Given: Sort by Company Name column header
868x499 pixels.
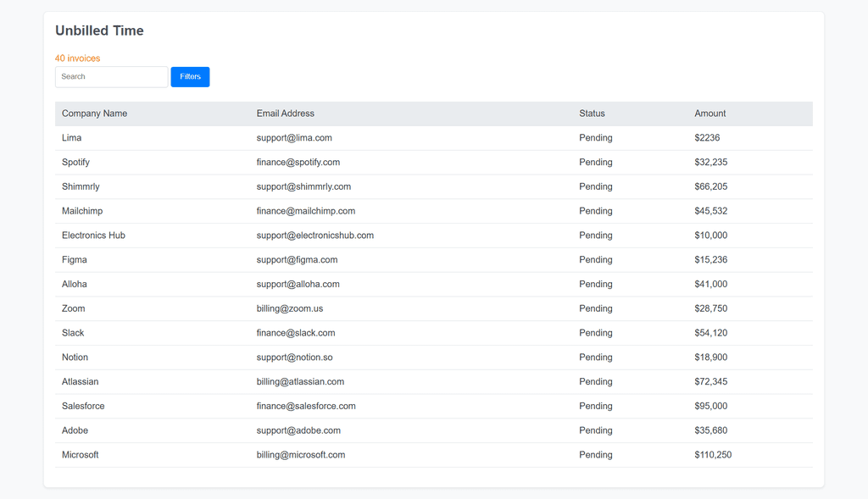Looking at the screenshot, I should click(95, 114).
